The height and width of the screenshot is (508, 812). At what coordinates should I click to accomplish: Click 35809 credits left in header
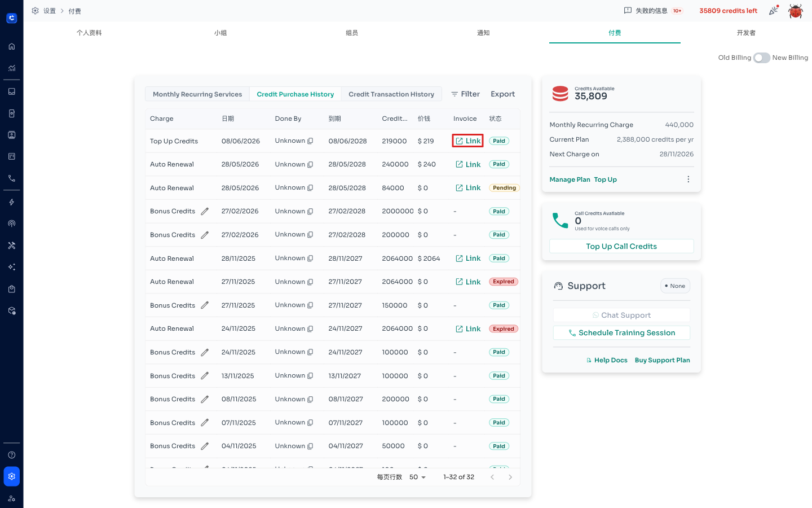pyautogui.click(x=728, y=11)
